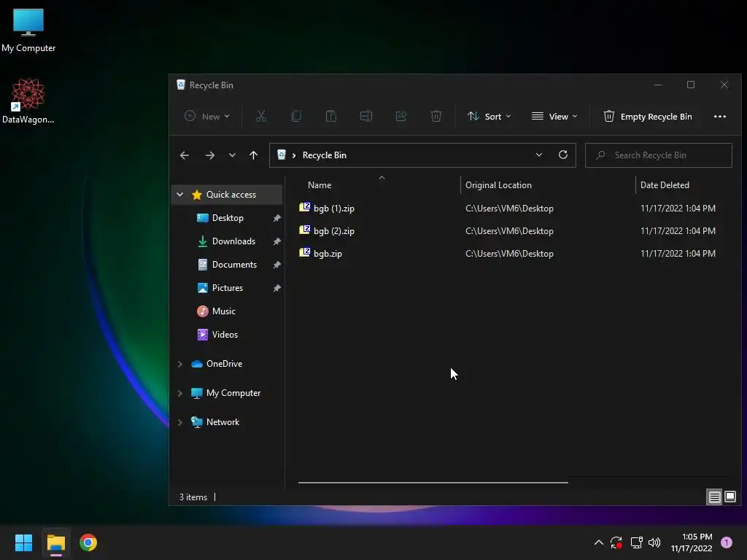747x560 pixels.
Task: Expand the Network tree node
Action: 179,422
